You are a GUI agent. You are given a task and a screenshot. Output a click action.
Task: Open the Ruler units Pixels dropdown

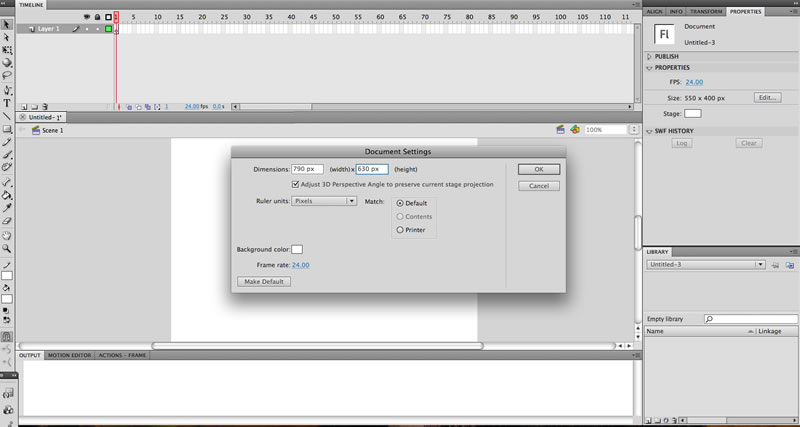pyautogui.click(x=324, y=201)
